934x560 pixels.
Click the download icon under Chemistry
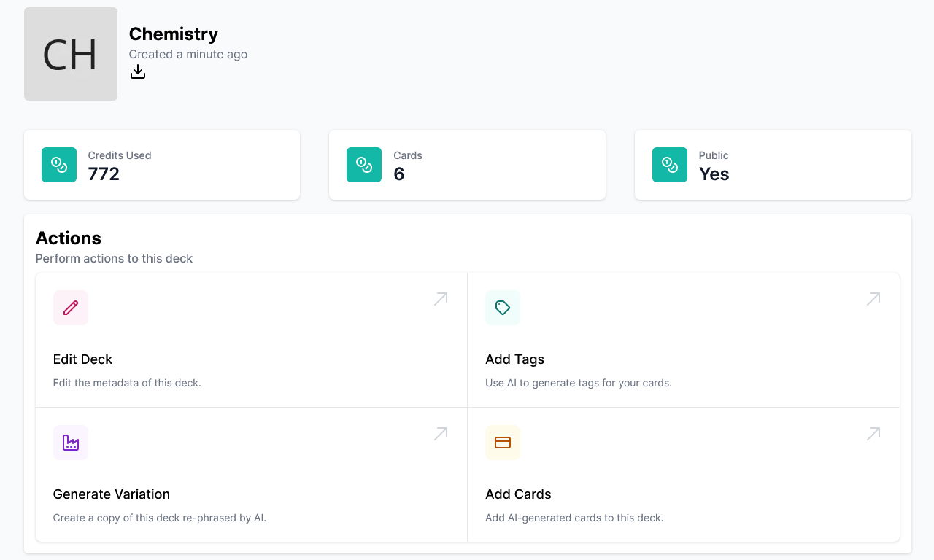coord(138,71)
